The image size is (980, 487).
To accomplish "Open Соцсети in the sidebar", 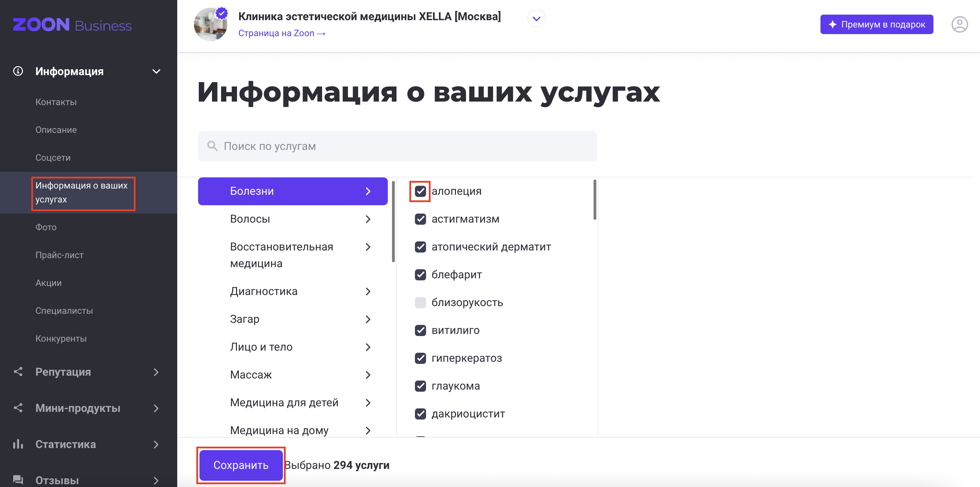I will pyautogui.click(x=53, y=158).
